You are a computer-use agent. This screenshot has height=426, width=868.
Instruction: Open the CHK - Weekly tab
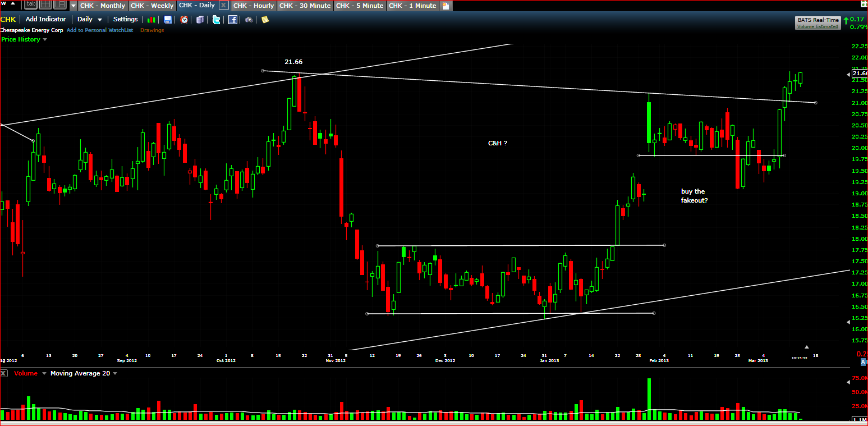click(152, 6)
